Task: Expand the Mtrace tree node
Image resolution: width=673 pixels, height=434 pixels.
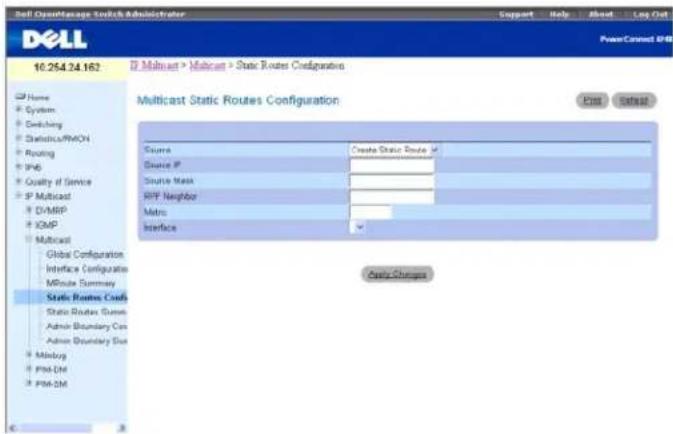Action: coord(29,355)
